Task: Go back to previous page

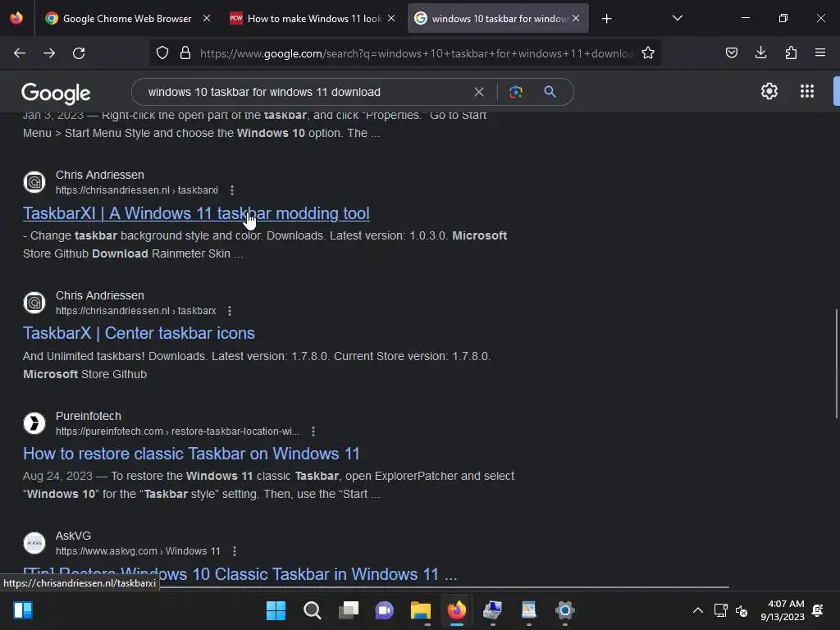Action: click(x=20, y=53)
